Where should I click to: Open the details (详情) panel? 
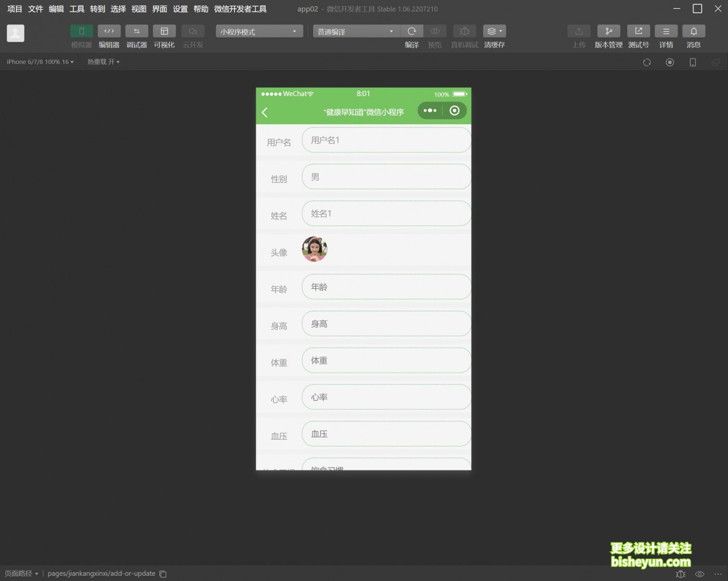coord(666,32)
